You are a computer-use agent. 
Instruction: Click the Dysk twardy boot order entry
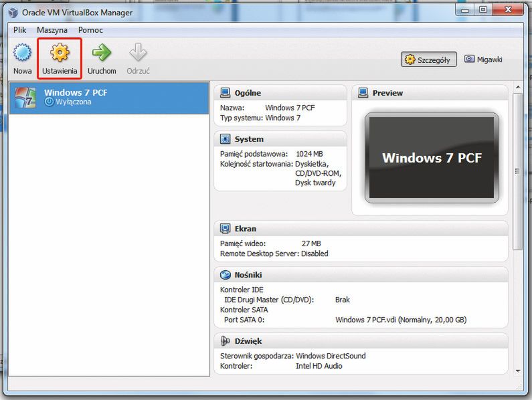pos(315,183)
